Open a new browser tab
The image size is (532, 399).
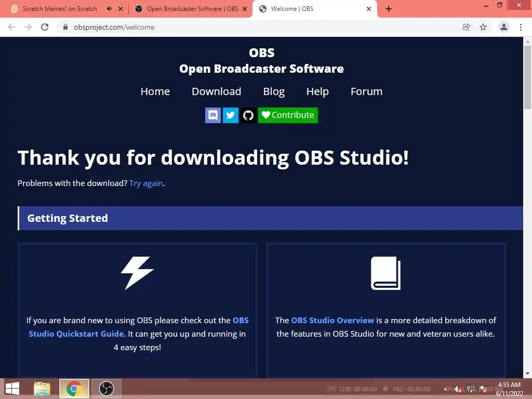[x=389, y=9]
